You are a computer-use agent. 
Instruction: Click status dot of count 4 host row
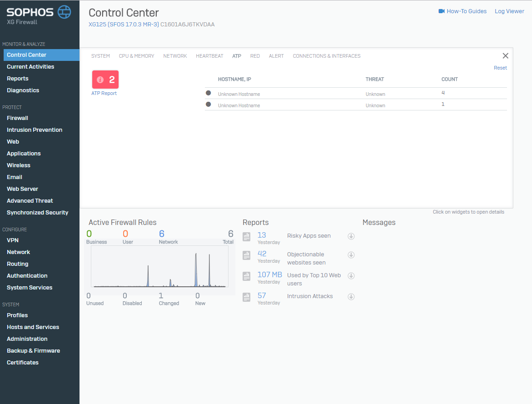point(209,93)
